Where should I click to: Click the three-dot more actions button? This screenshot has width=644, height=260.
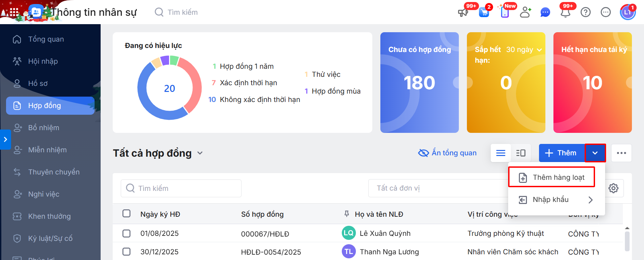622,153
